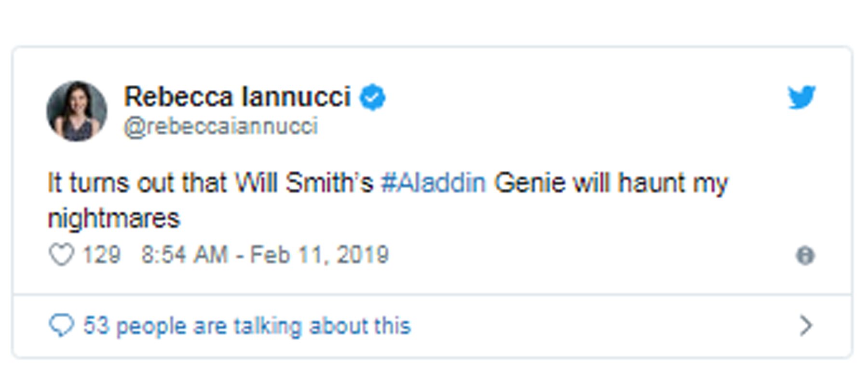Like the tweet with the heart icon

coord(61,254)
